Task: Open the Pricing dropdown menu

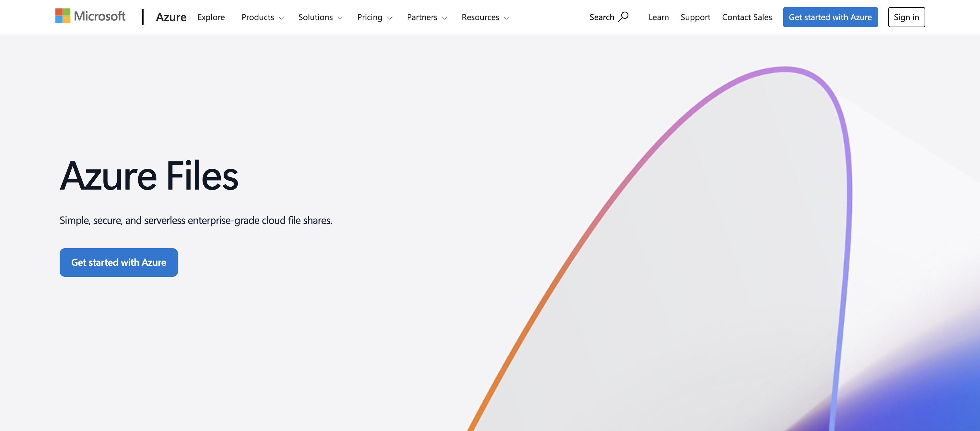Action: pos(369,17)
